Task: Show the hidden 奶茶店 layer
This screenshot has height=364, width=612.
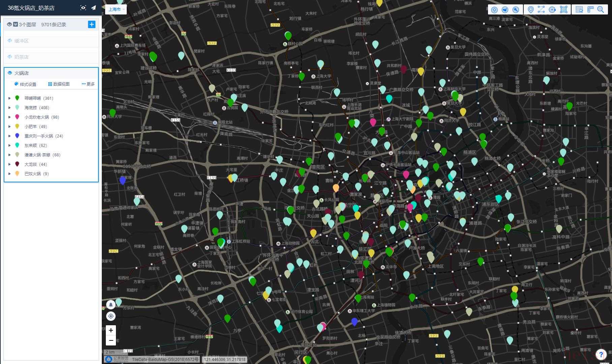Action: (10, 57)
